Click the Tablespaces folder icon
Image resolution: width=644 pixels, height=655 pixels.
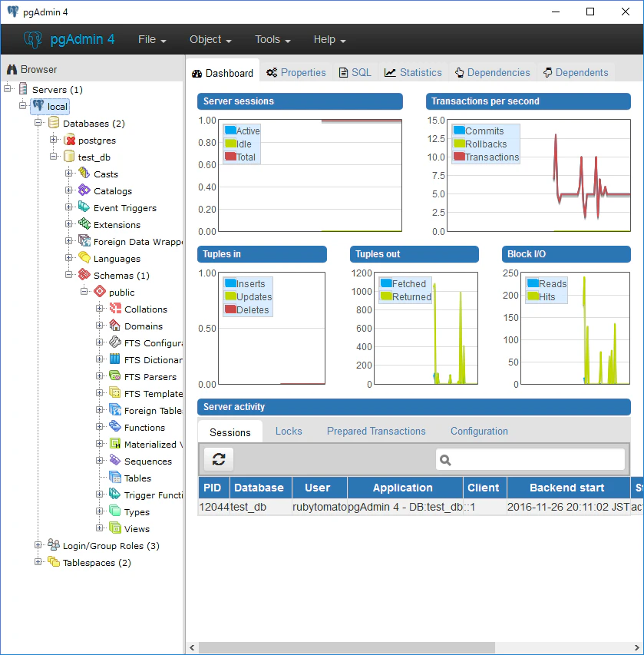tap(54, 562)
